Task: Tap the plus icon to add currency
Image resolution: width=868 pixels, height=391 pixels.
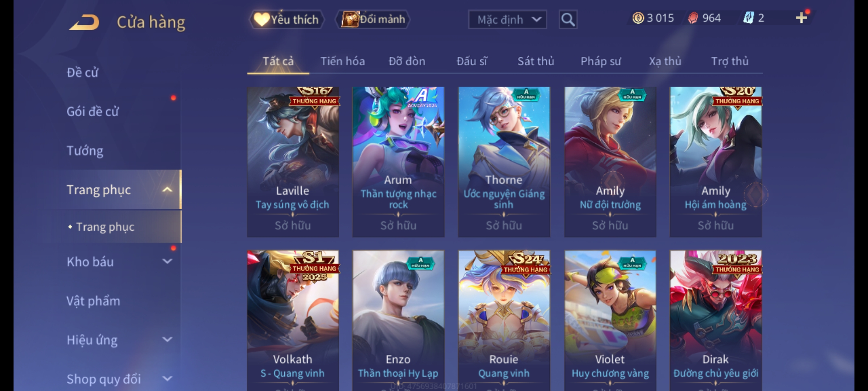Action: (801, 18)
